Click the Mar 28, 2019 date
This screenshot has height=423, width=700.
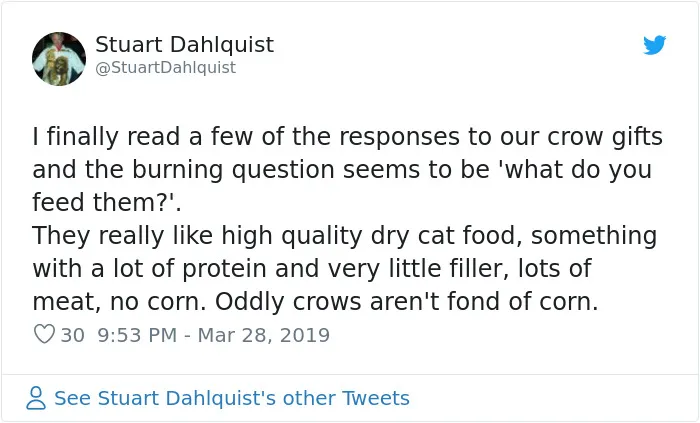[263, 335]
